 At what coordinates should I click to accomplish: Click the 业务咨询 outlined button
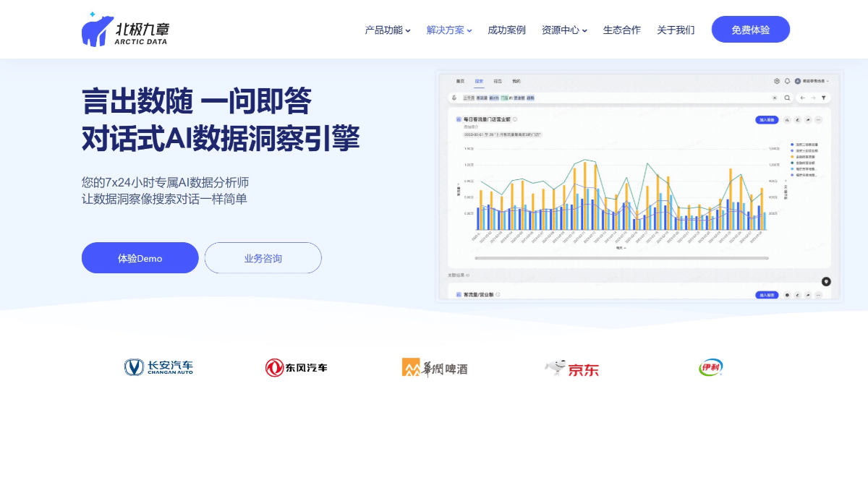coord(263,258)
